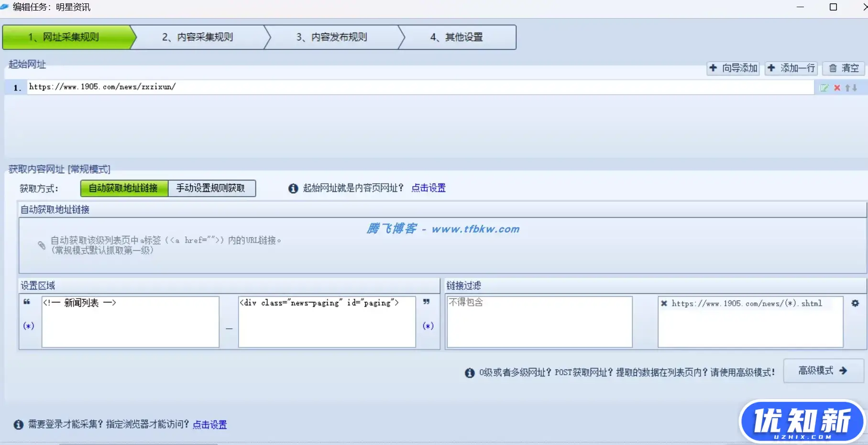Open advanced mode via the 高级模式 button

(822, 370)
